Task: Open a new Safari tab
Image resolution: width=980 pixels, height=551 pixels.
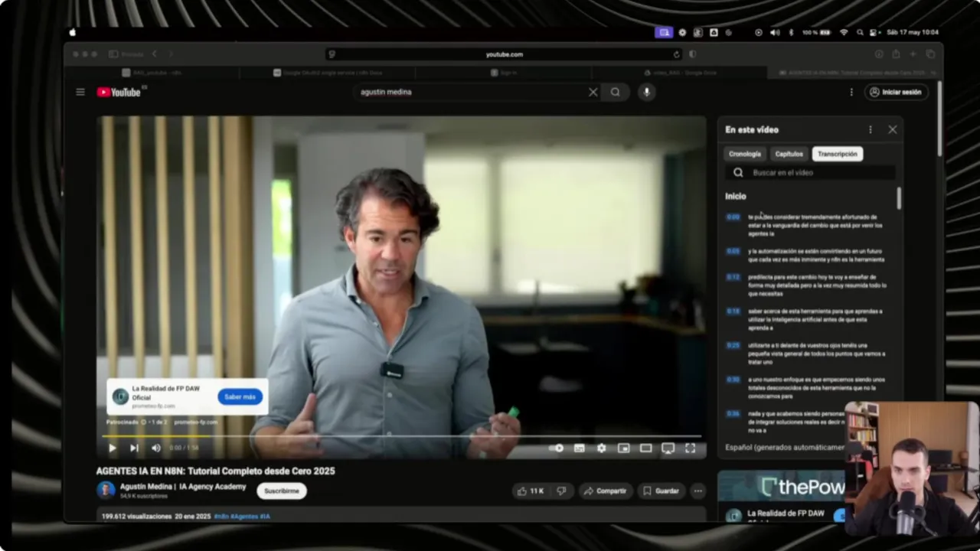Action: pyautogui.click(x=913, y=54)
